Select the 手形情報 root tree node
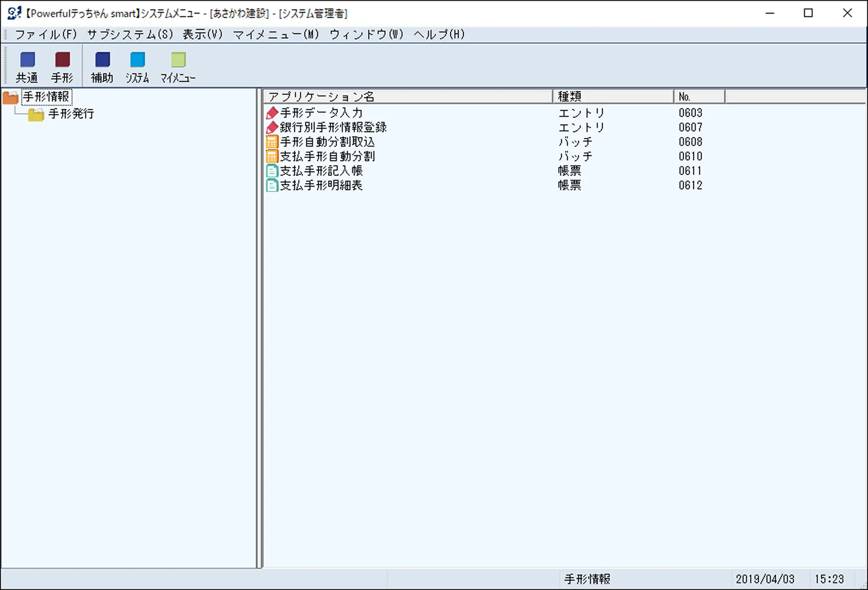The height and width of the screenshot is (590, 868). point(47,97)
